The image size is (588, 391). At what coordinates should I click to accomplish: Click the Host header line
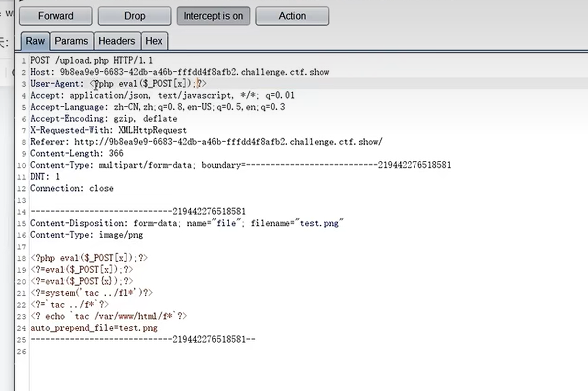pos(180,72)
